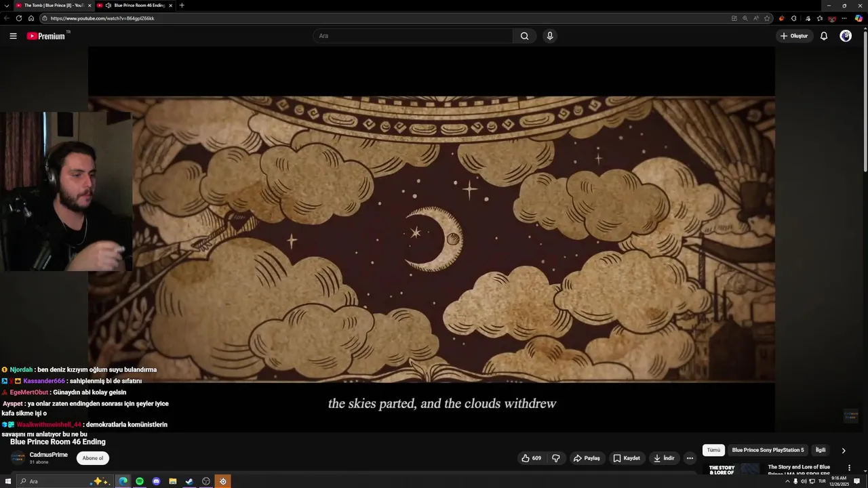Click the 31 abone subscriber count
The width and height of the screenshot is (868, 488).
tap(39, 462)
